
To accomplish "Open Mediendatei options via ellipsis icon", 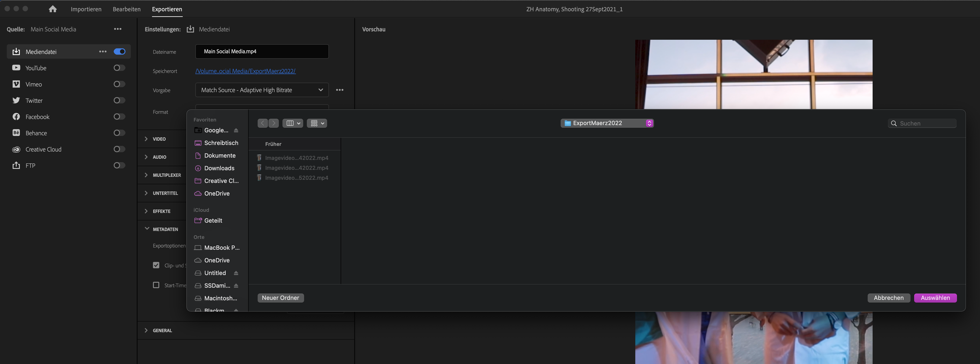I will (102, 51).
